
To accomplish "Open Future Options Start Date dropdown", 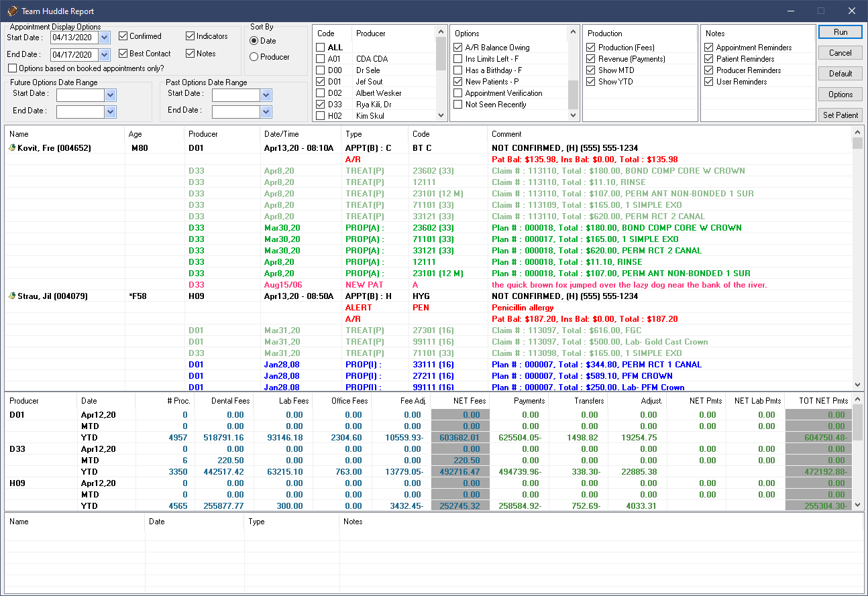I will coord(111,95).
